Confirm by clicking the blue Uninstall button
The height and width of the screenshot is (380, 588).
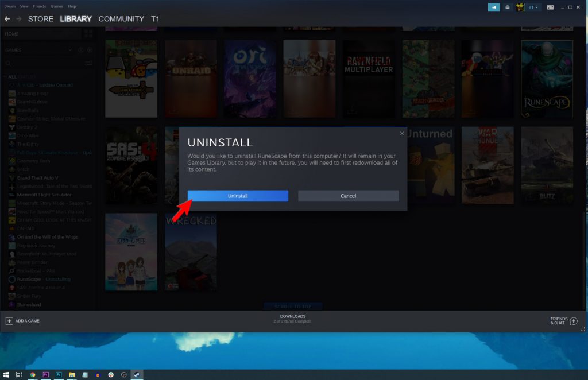tap(238, 196)
